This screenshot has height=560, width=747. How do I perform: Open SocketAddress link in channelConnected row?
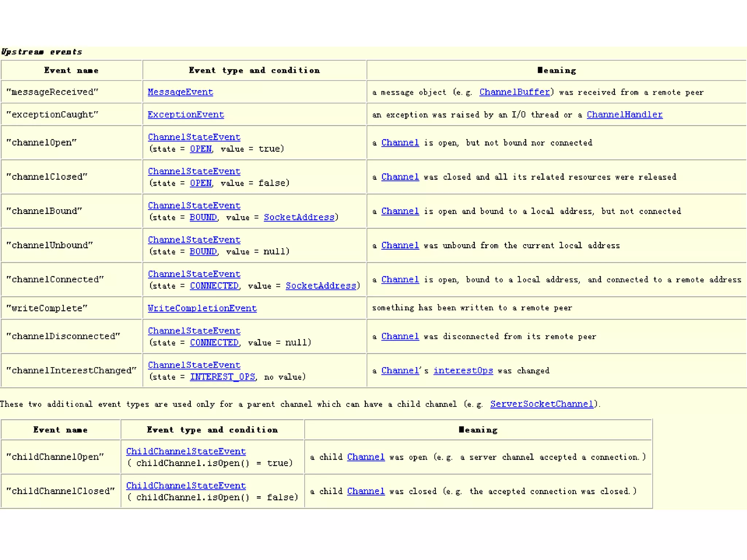[x=321, y=286]
